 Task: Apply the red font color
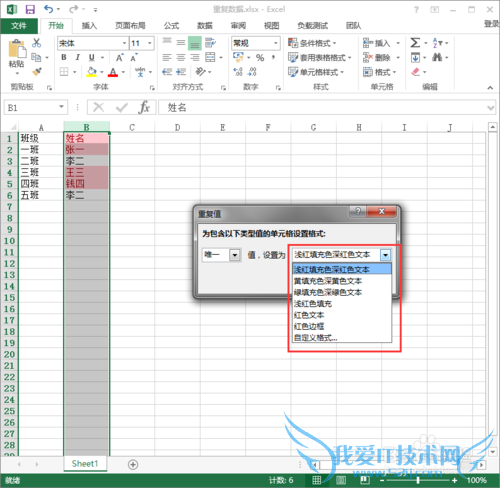tap(113, 72)
